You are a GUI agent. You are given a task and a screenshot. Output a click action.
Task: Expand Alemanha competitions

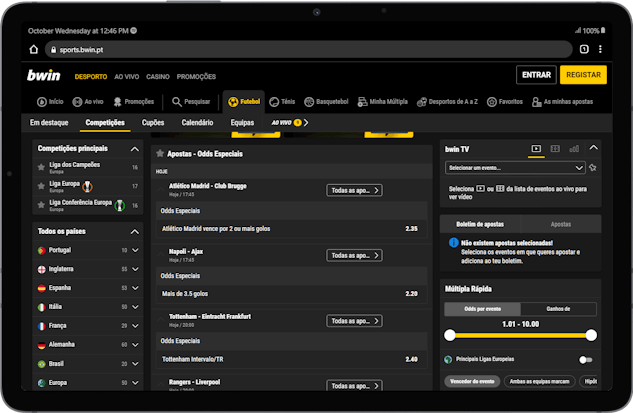[135, 345]
